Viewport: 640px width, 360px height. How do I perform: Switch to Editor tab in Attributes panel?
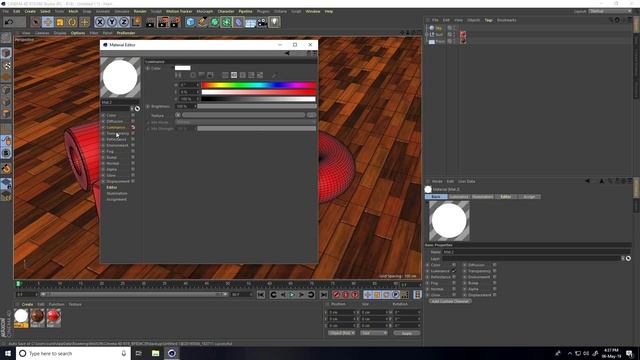pos(506,197)
